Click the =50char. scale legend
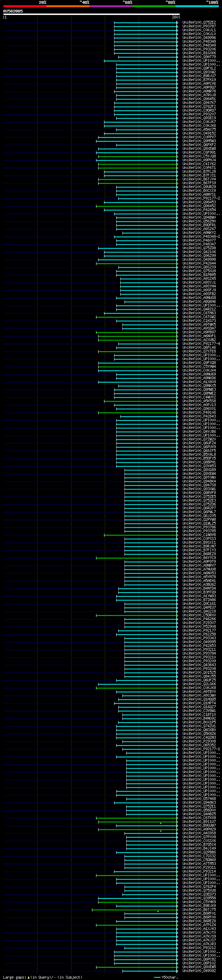 (166, 977)
